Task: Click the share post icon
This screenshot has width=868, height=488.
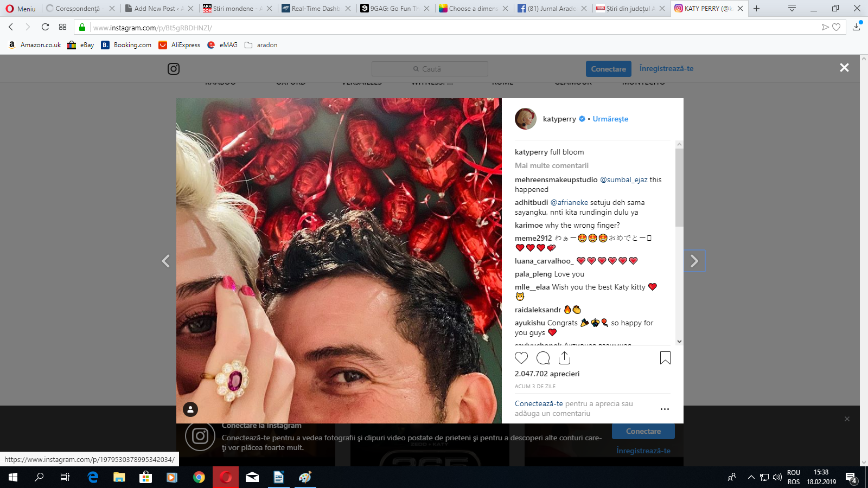Action: [x=564, y=358]
